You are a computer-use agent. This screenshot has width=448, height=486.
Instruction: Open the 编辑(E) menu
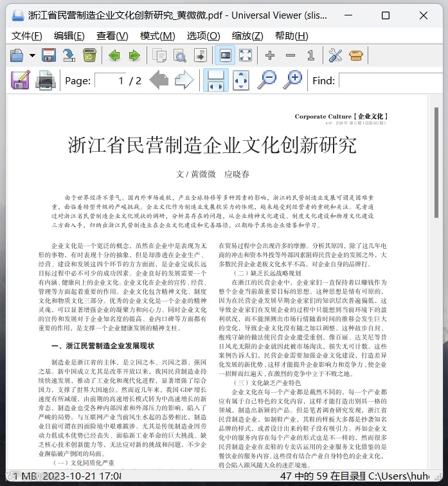point(69,36)
